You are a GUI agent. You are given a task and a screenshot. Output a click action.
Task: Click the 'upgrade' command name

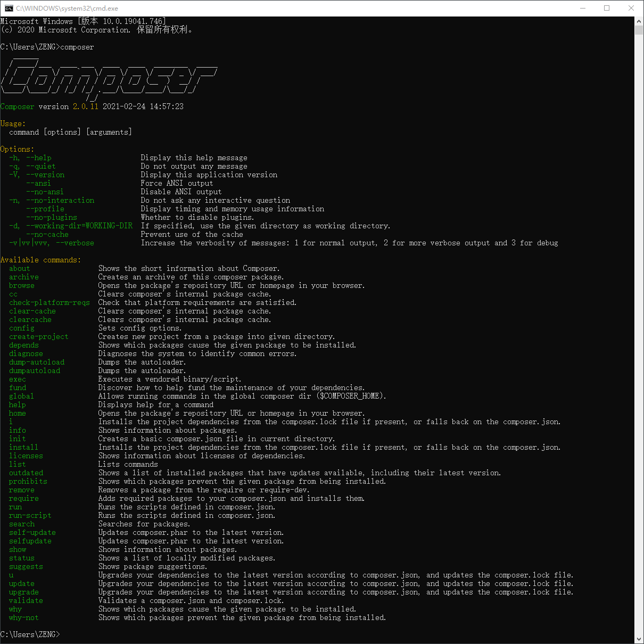coord(24,592)
